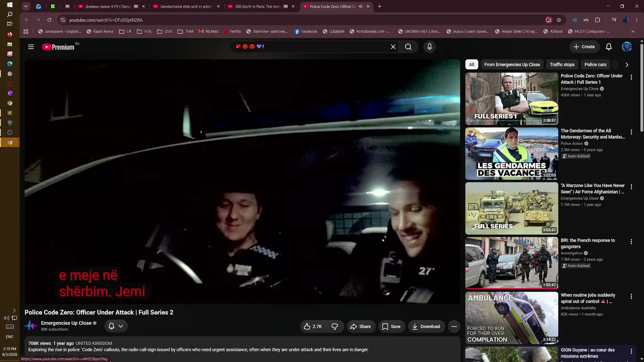Select the Police cars chip

click(595, 64)
